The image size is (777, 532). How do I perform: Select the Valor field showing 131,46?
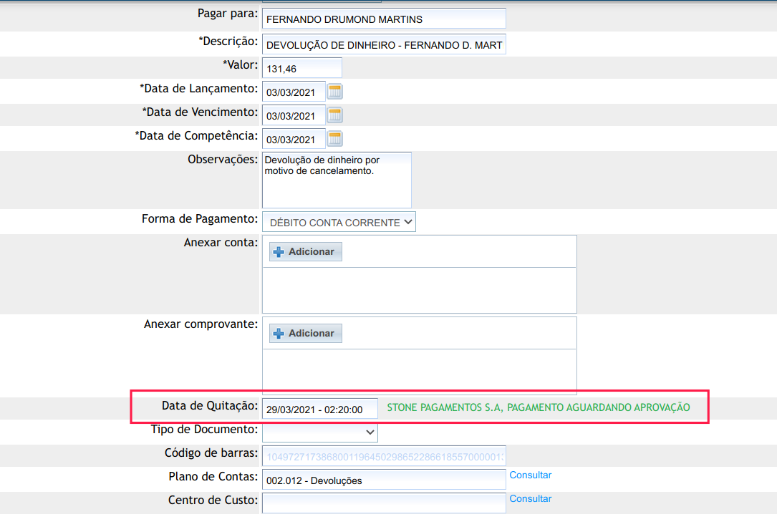[x=301, y=69]
